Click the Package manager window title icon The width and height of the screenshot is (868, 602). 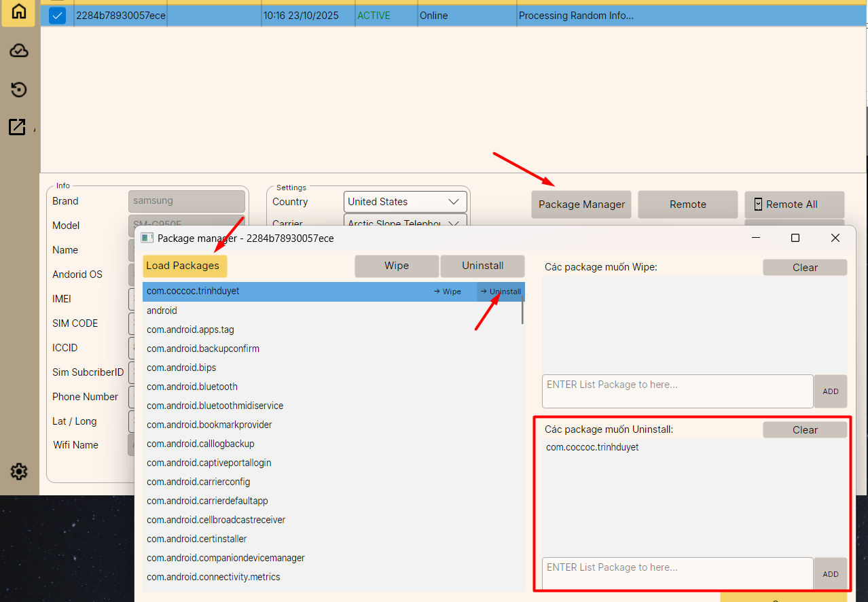click(147, 238)
